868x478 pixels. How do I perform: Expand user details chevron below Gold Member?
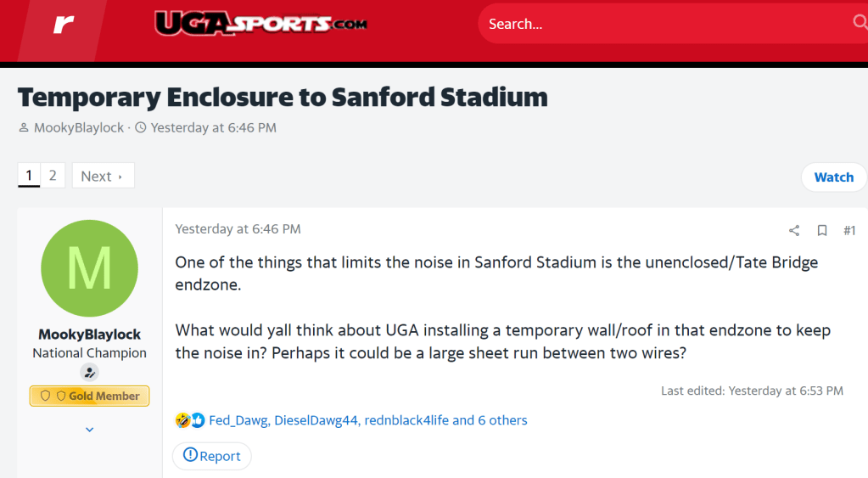89,430
